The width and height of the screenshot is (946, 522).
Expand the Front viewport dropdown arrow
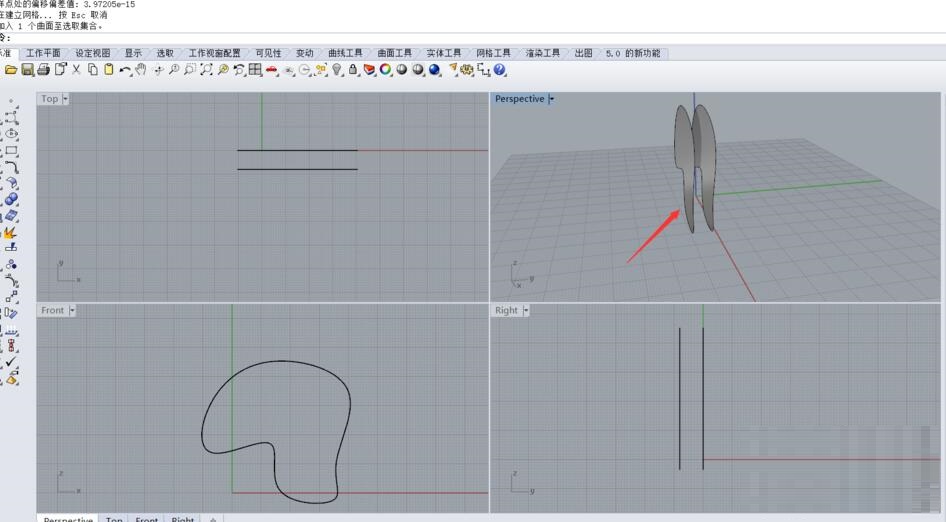pyautogui.click(x=71, y=311)
